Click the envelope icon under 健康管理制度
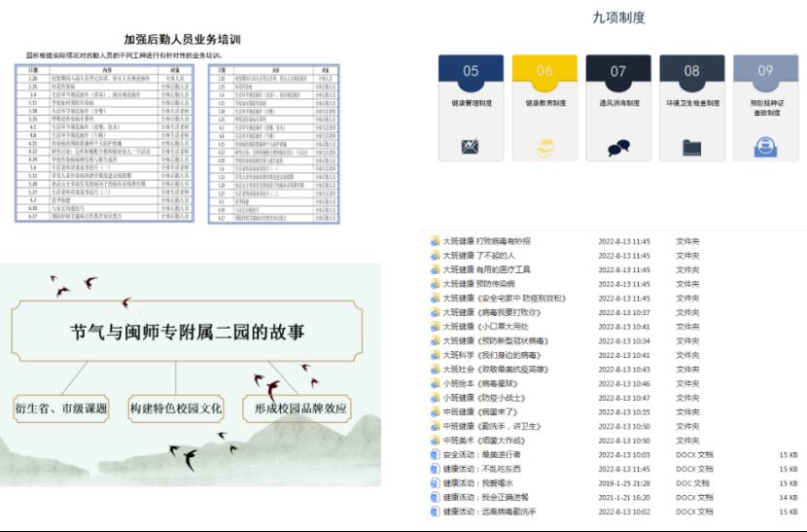The height and width of the screenshot is (532, 807). pos(471,148)
